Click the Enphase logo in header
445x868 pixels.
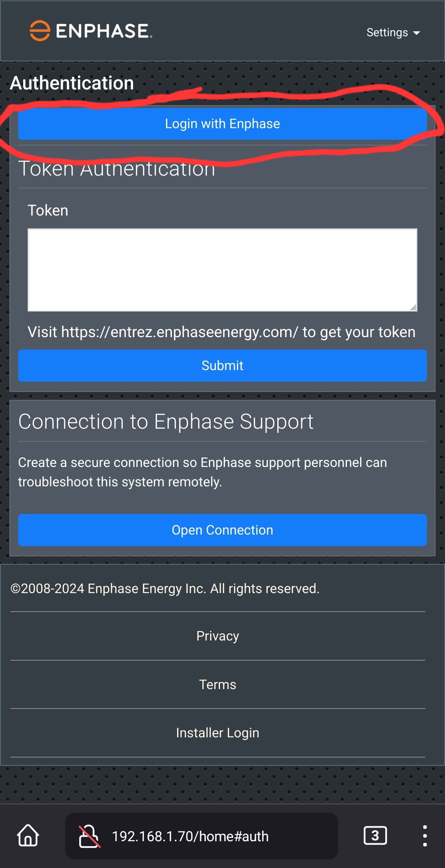point(91,31)
